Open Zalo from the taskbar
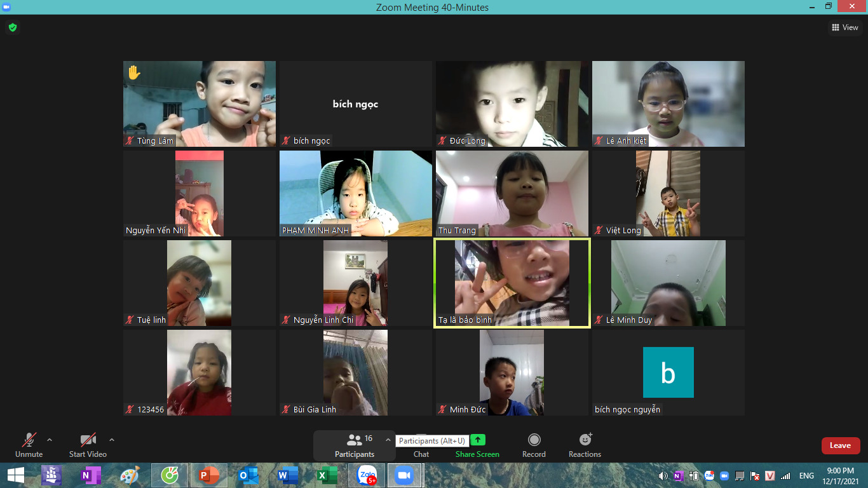This screenshot has height=488, width=868. coord(367,475)
